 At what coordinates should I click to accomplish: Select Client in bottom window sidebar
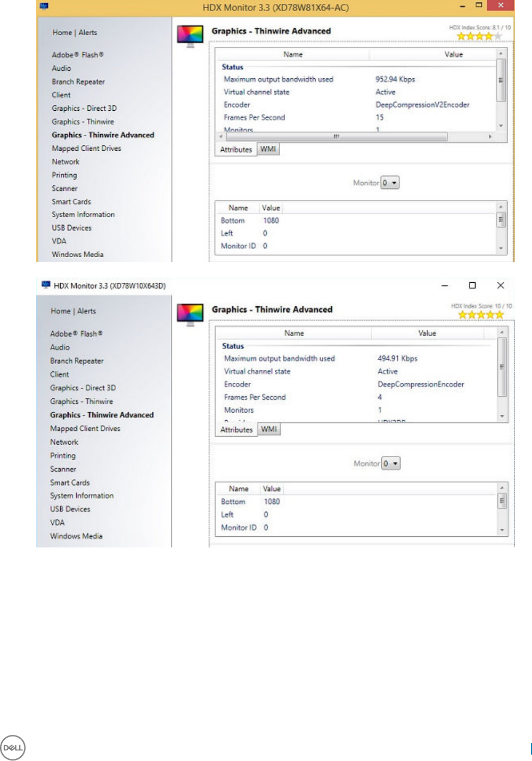[x=60, y=374]
